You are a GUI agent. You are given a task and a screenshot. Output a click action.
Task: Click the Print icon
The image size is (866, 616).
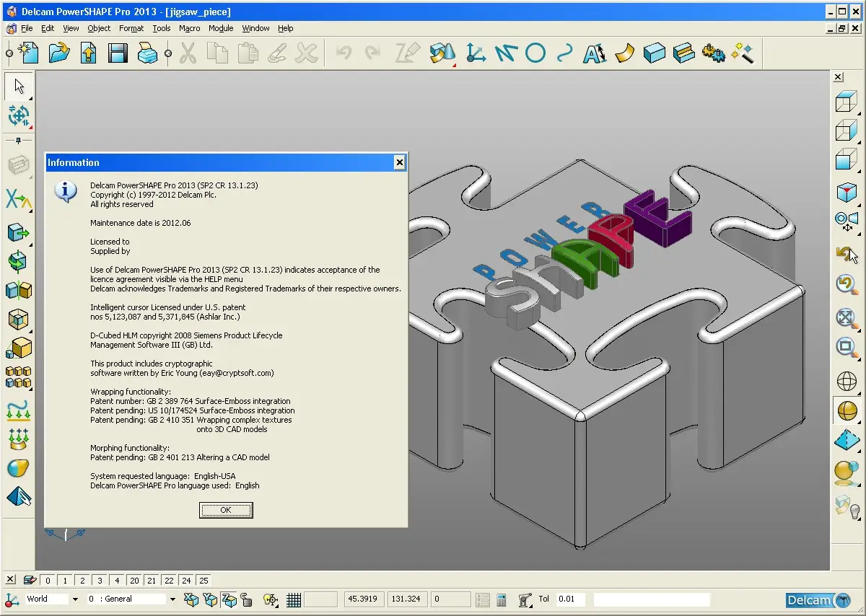[x=147, y=53]
